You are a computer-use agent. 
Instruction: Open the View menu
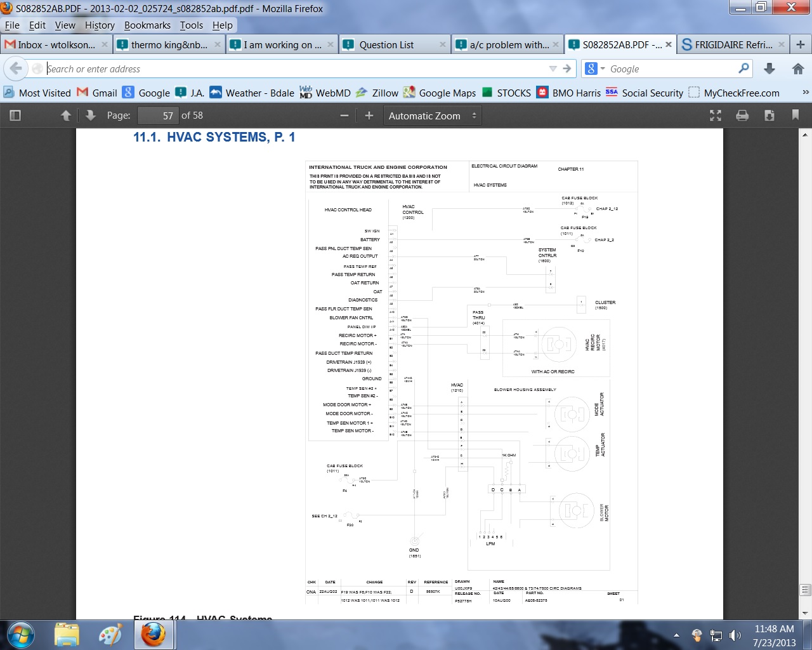pos(65,25)
